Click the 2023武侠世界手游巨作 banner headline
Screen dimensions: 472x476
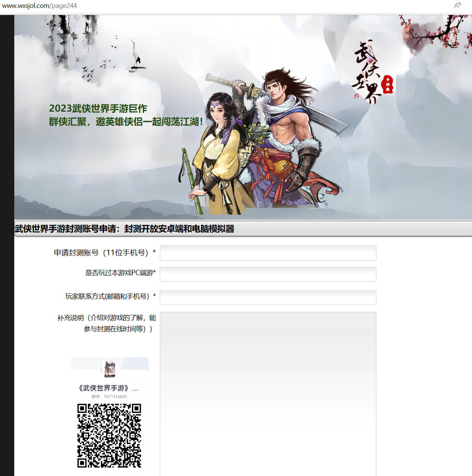pos(98,109)
